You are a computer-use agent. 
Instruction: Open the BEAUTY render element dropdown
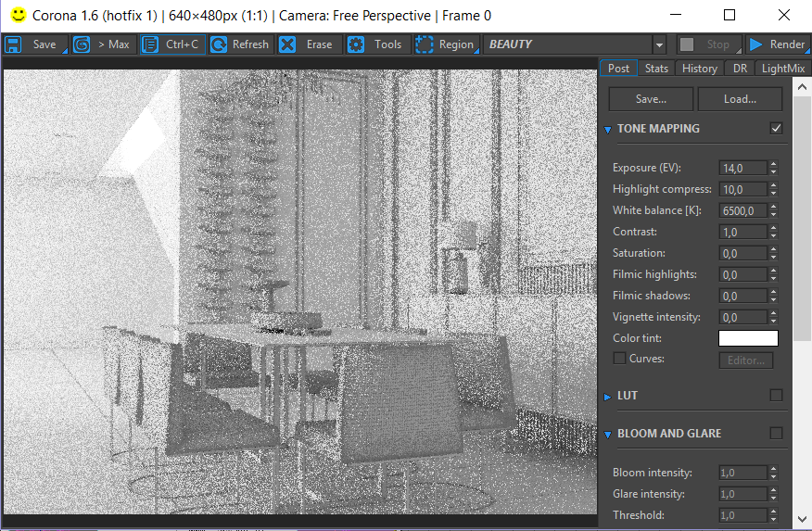coord(659,45)
